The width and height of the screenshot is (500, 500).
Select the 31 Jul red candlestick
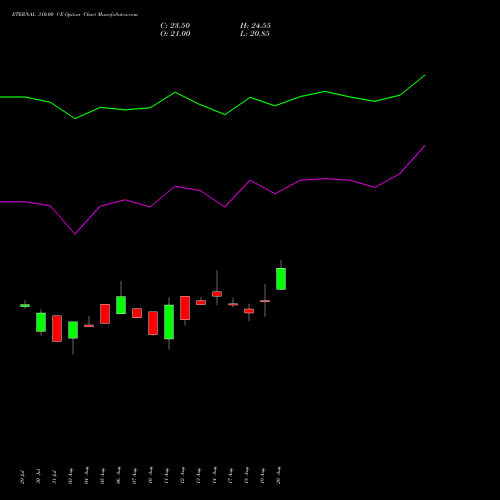57,328
